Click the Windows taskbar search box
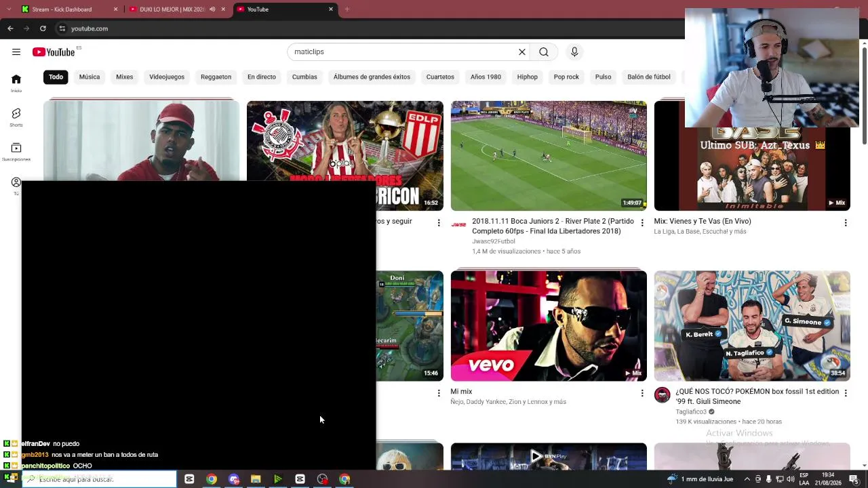868x488 pixels. 99,479
